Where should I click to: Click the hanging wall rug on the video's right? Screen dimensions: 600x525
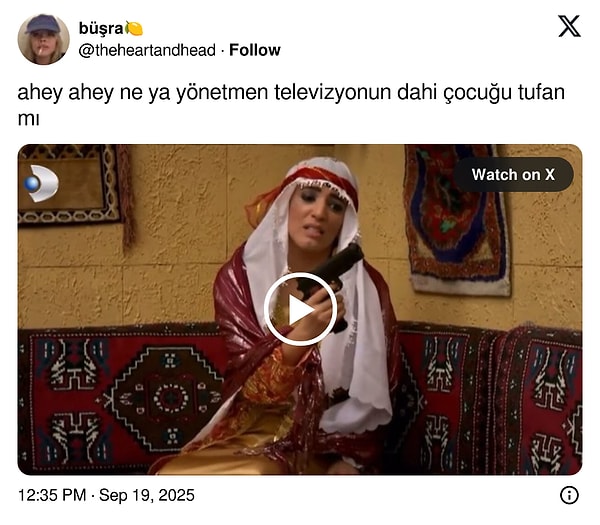[x=458, y=220]
